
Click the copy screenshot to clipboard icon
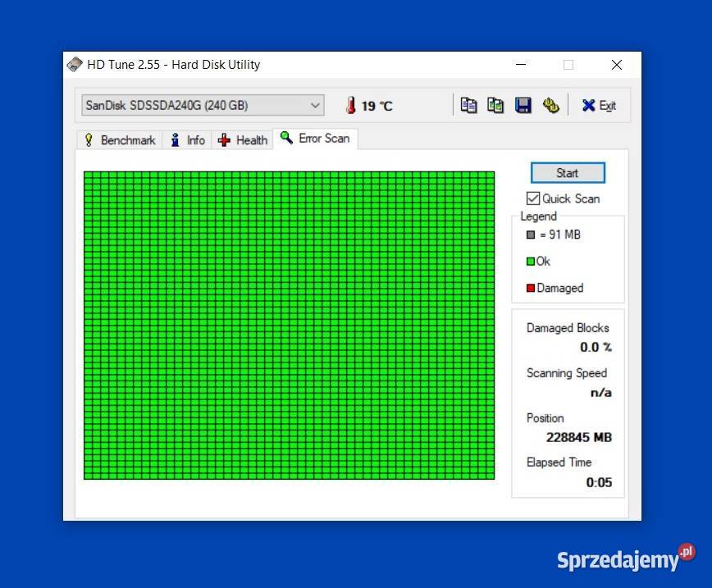[495, 105]
